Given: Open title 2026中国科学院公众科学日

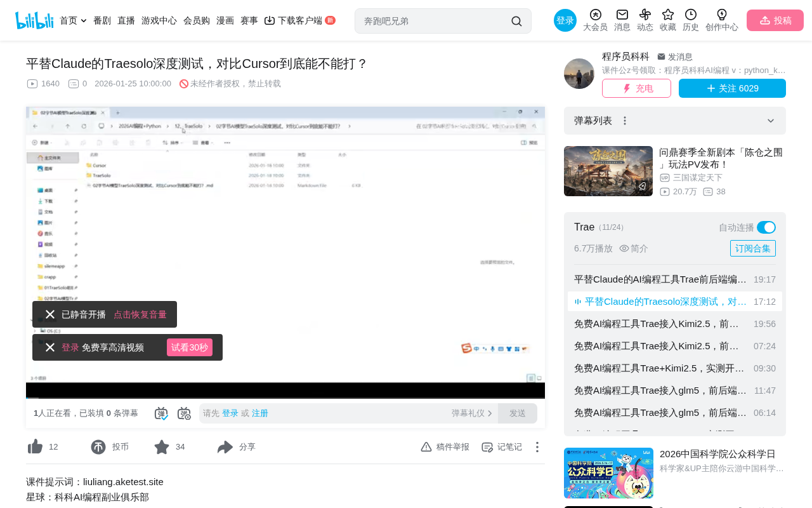Looking at the screenshot, I should click(717, 454).
